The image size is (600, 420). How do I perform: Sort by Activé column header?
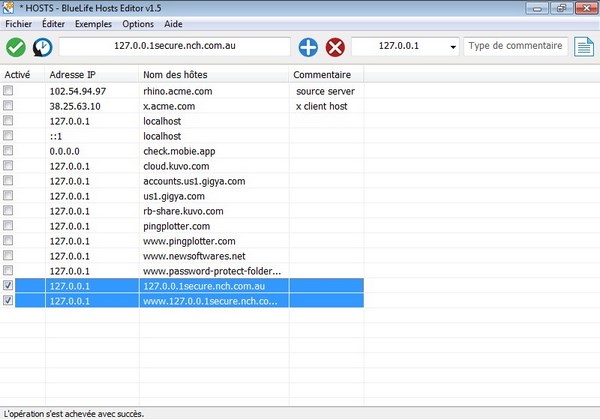click(x=23, y=75)
